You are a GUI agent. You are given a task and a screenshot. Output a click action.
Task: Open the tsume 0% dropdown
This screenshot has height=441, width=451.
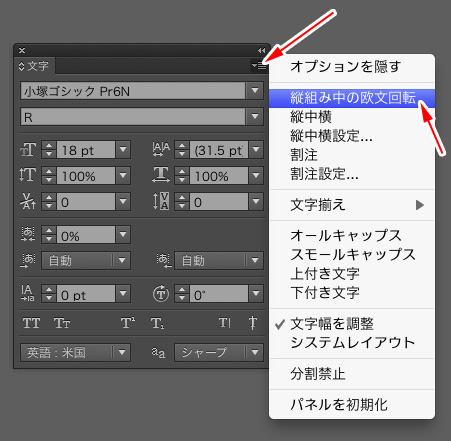tap(123, 235)
